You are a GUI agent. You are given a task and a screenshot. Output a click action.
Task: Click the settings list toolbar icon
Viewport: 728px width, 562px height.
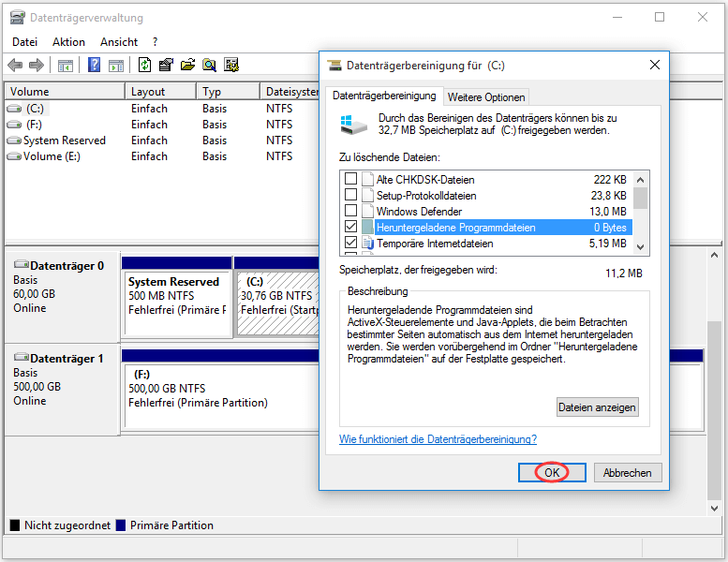click(x=231, y=65)
